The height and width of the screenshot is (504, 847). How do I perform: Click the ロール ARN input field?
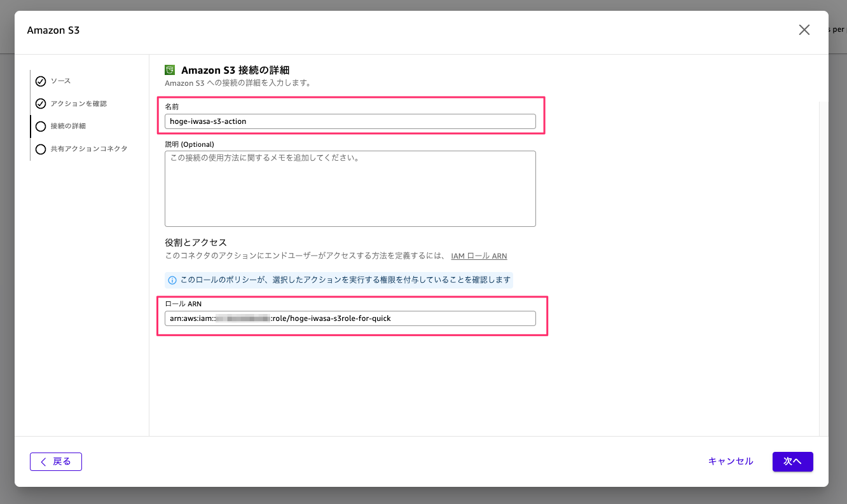coord(350,318)
